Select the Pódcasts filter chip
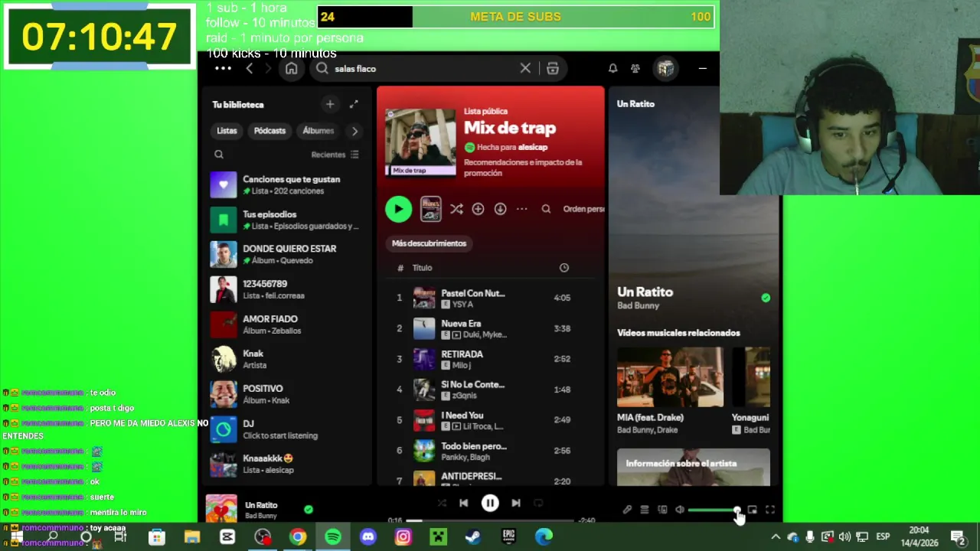 pyautogui.click(x=269, y=131)
